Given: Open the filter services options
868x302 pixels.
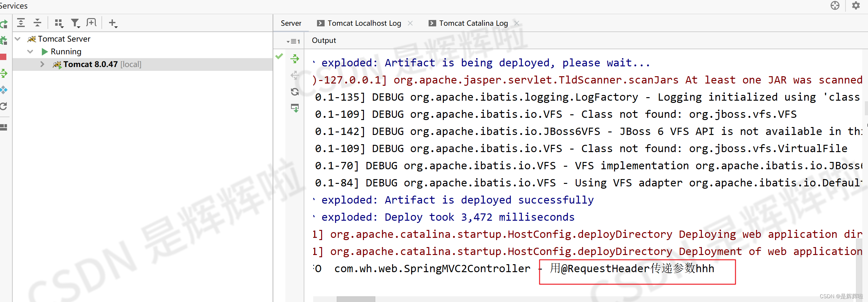Looking at the screenshot, I should (75, 23).
